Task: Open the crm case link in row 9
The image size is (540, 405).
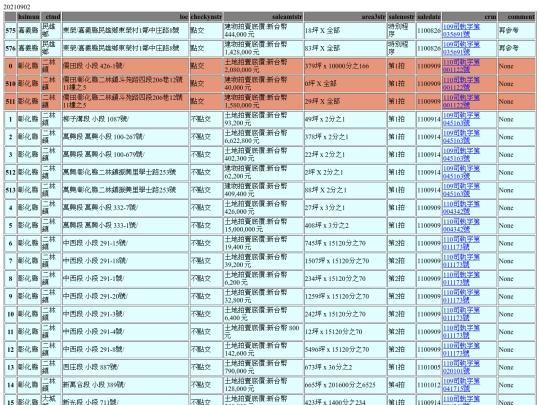Action: (461, 296)
